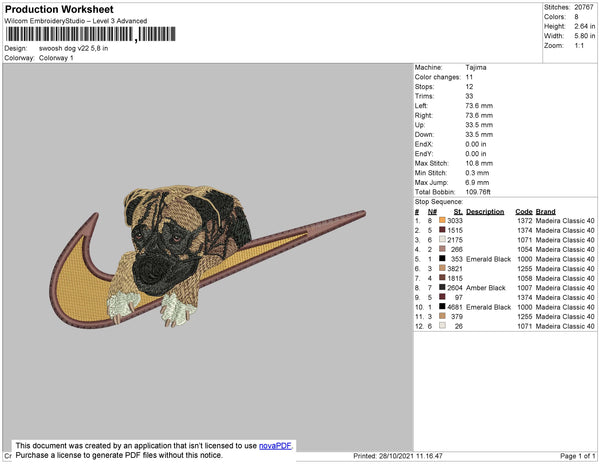
Task: Select the Stitches value 20767
Action: [x=584, y=7]
